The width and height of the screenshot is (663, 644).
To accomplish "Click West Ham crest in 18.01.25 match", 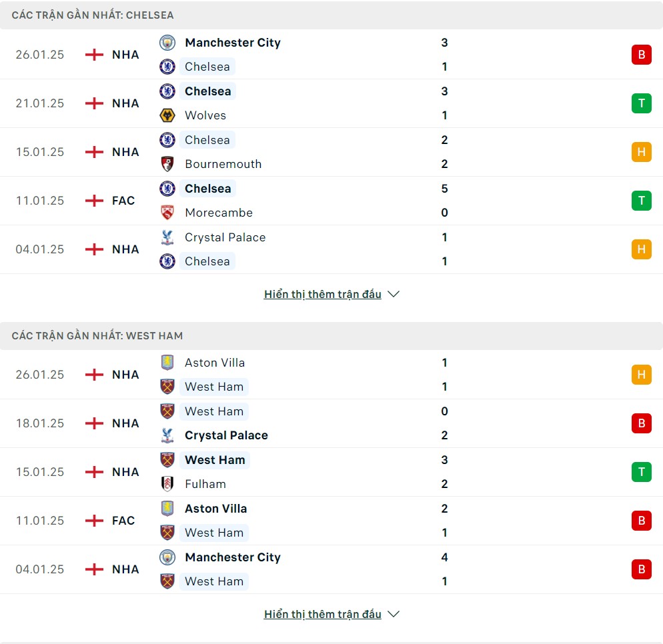I will pos(167,411).
